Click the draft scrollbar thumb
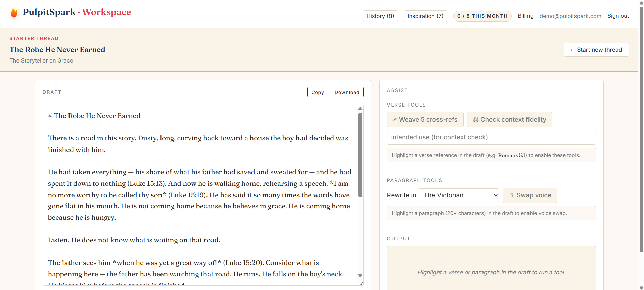The image size is (644, 290). (x=360, y=155)
